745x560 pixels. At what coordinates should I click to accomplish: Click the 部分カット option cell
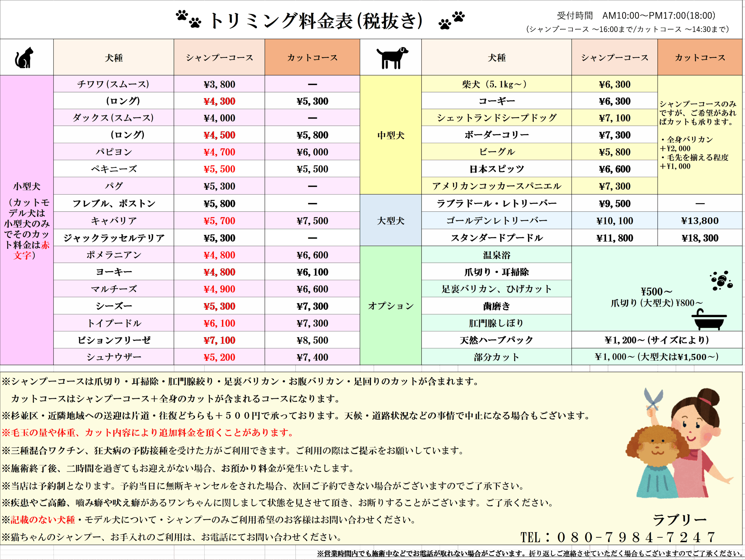coord(496,357)
